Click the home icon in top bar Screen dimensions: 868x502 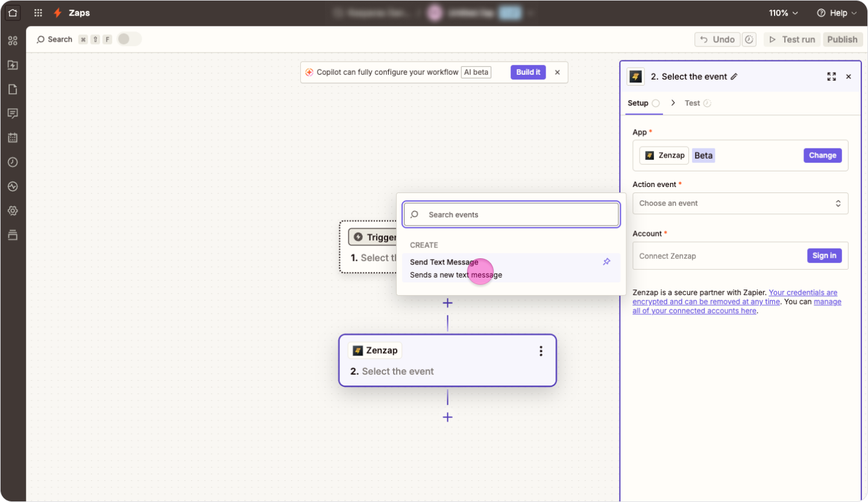(13, 13)
